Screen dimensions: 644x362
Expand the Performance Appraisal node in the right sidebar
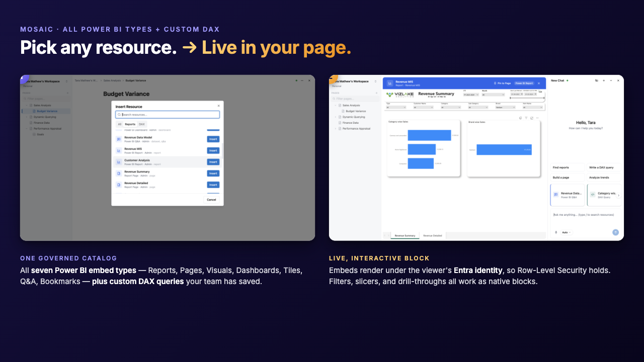[x=336, y=128]
